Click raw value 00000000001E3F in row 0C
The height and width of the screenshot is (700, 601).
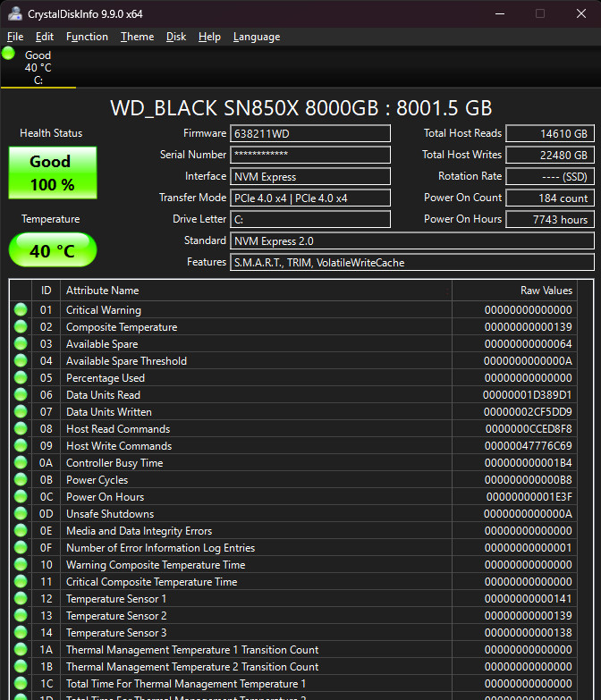(x=529, y=497)
